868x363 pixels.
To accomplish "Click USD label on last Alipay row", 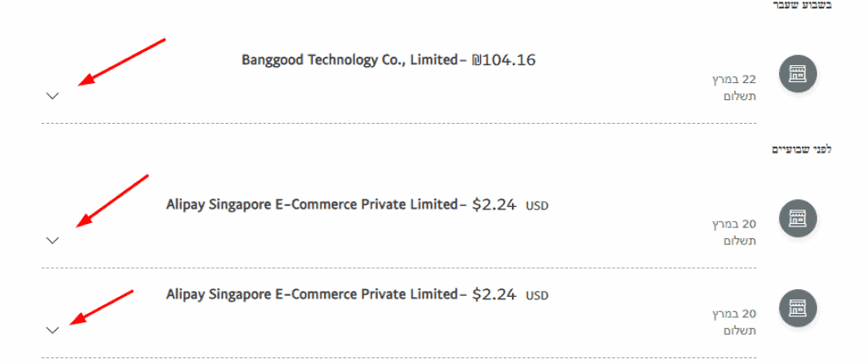I will click(537, 296).
